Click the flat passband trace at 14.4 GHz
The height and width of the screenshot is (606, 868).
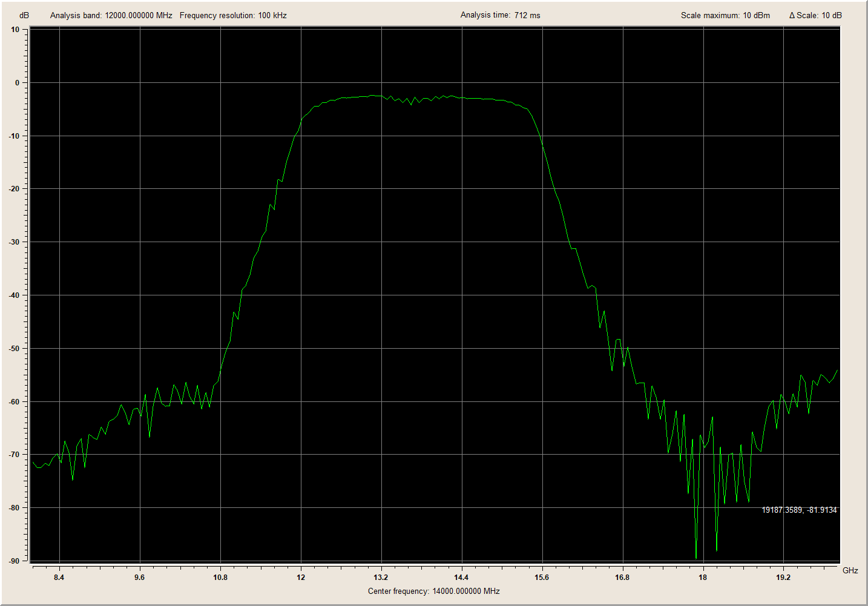click(462, 97)
